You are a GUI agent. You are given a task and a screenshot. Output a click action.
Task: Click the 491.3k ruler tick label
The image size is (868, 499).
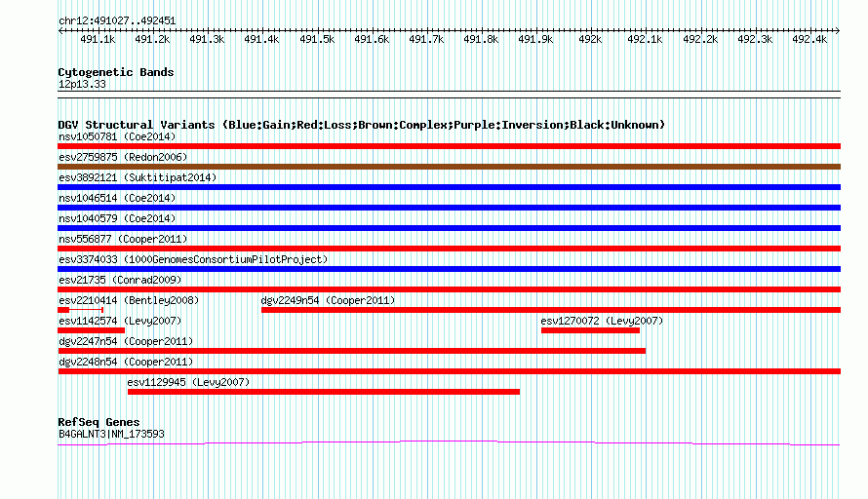coord(207,39)
